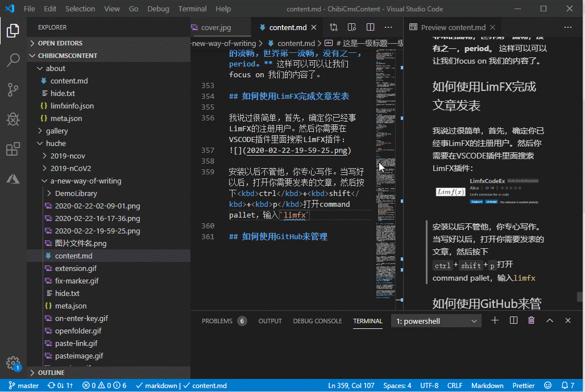Open 2020-02-22-19-59-25.png file in explorer
This screenshot has height=392, width=585.
point(109,231)
